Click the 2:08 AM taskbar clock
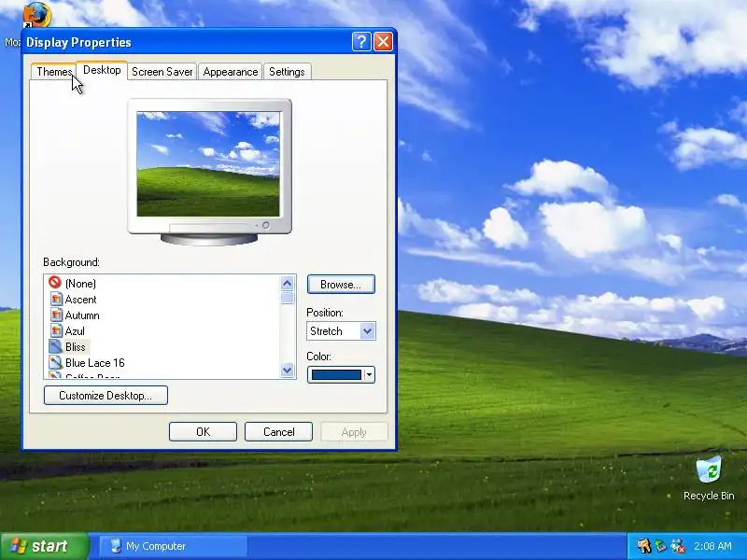Image resolution: width=747 pixels, height=560 pixels. click(x=712, y=546)
